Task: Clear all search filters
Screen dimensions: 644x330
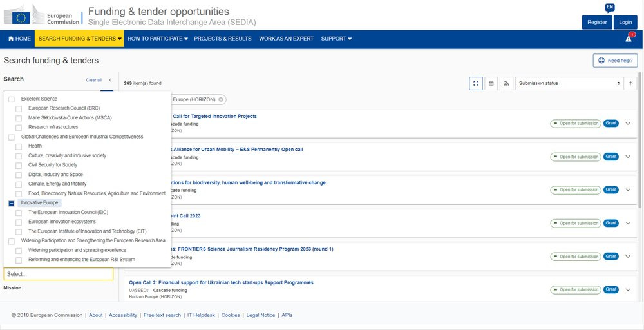Action: point(93,80)
